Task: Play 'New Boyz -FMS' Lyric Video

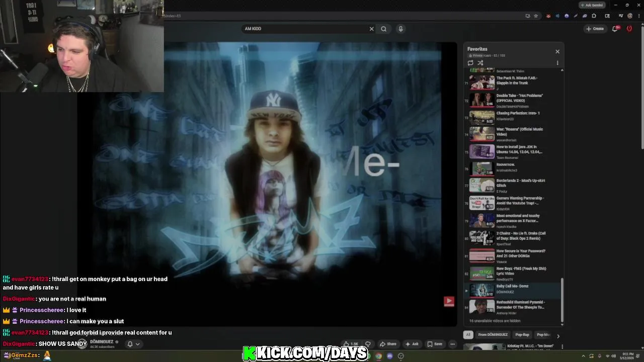Action: tap(513, 274)
